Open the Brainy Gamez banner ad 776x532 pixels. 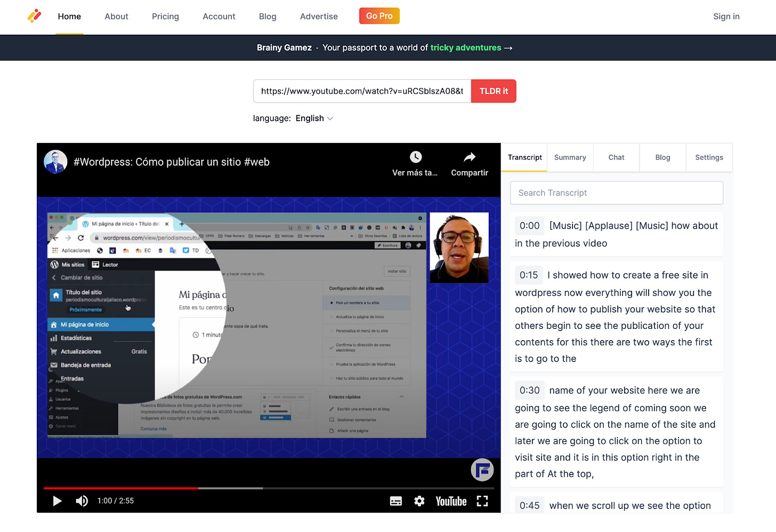tap(385, 48)
